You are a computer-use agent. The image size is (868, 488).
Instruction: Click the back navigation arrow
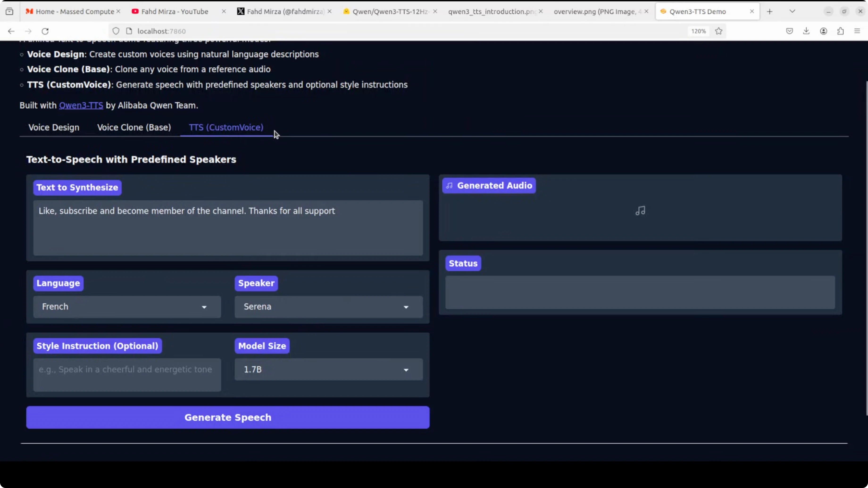[11, 31]
